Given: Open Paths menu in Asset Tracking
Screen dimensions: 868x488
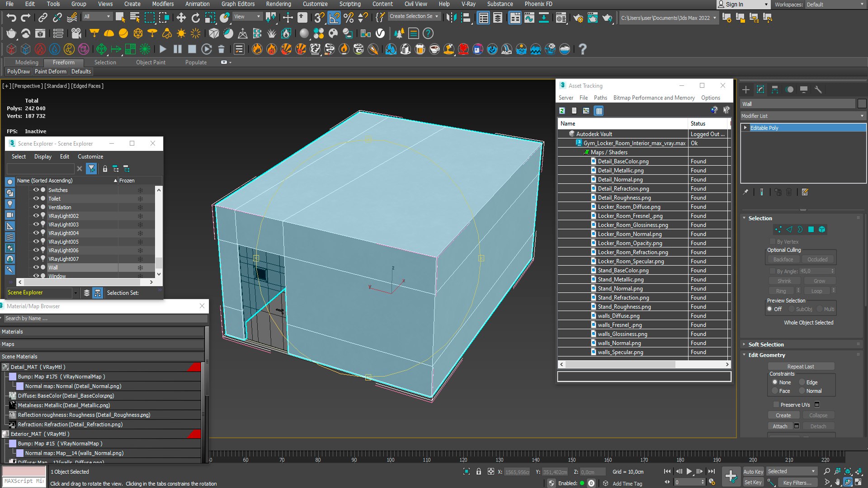Looking at the screenshot, I should pos(600,98).
